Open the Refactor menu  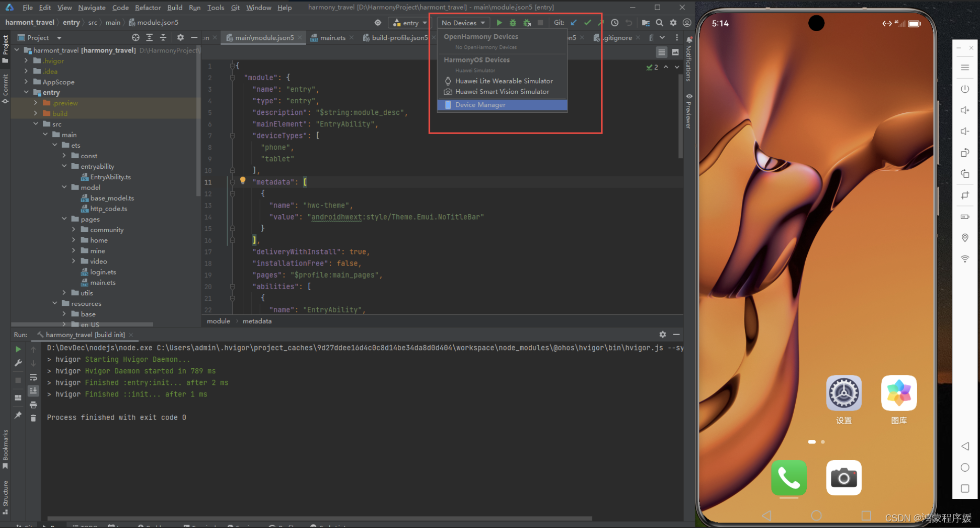tap(148, 8)
